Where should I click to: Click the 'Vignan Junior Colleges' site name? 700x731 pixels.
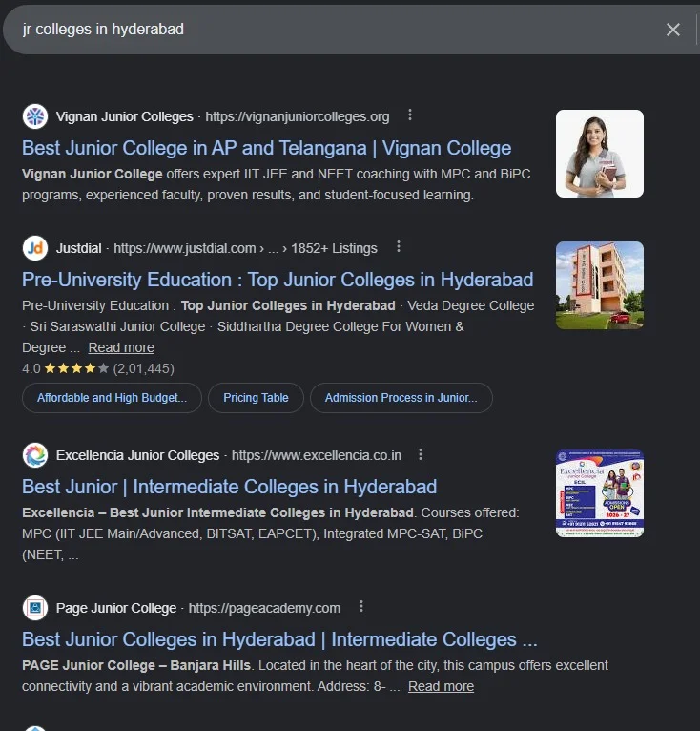(124, 116)
